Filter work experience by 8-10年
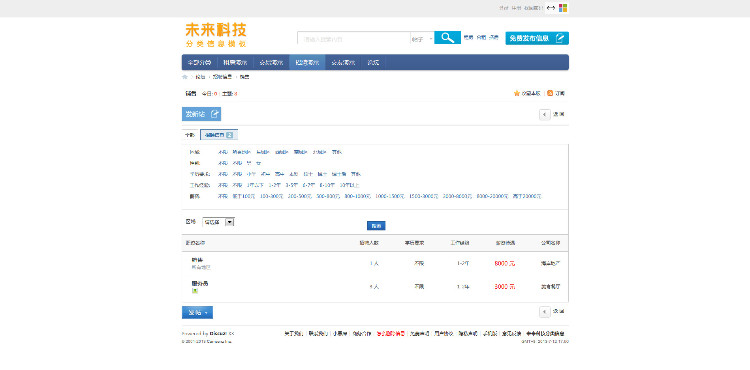Screen dimensions: 750x370 pos(327,185)
